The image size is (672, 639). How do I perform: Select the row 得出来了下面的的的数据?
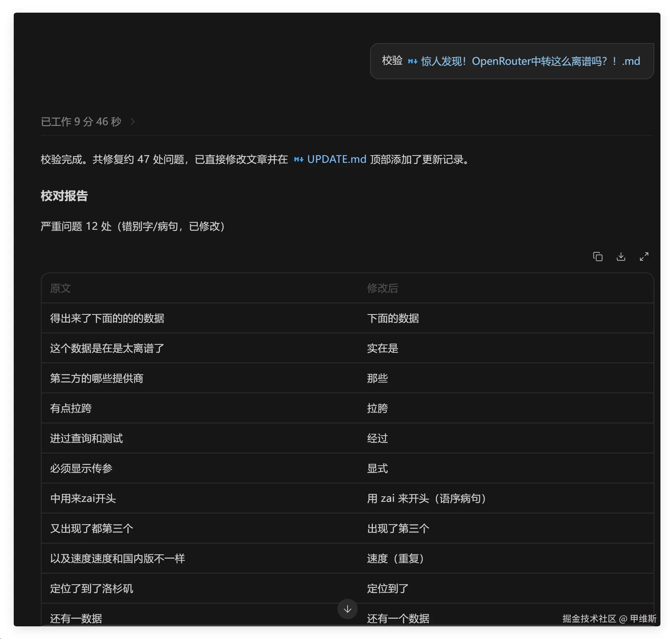[348, 318]
